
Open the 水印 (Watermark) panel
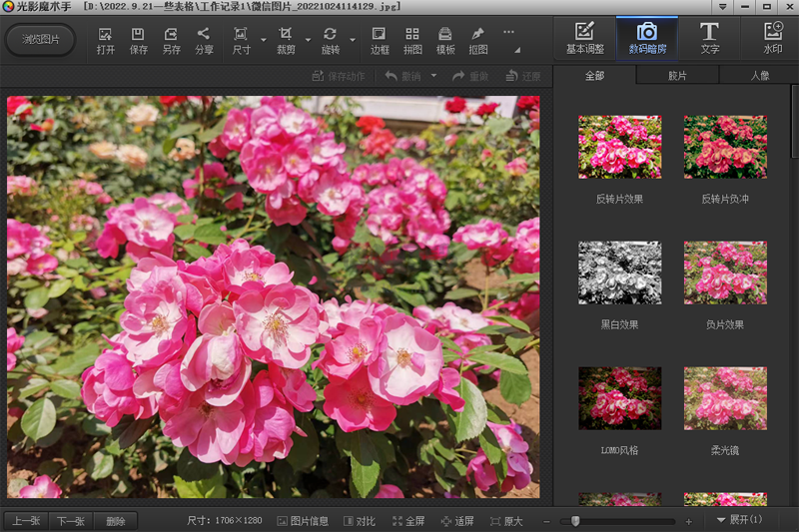772,38
